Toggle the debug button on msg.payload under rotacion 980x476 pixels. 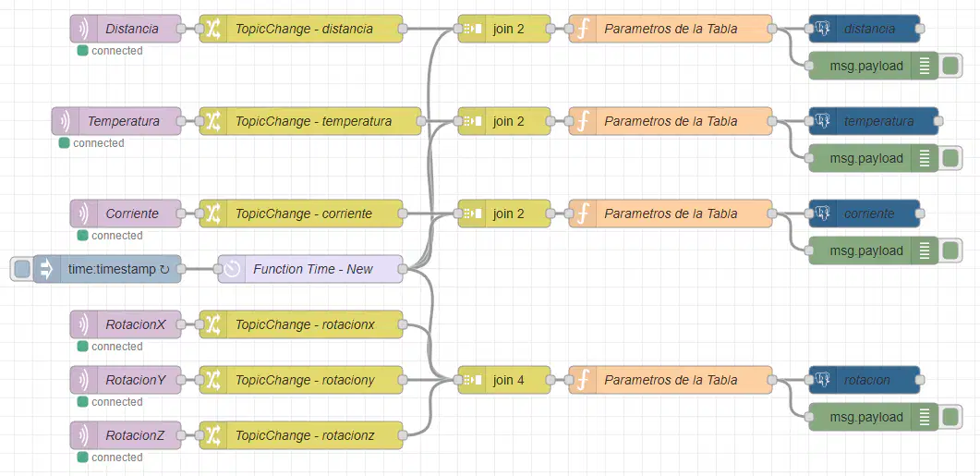point(950,417)
